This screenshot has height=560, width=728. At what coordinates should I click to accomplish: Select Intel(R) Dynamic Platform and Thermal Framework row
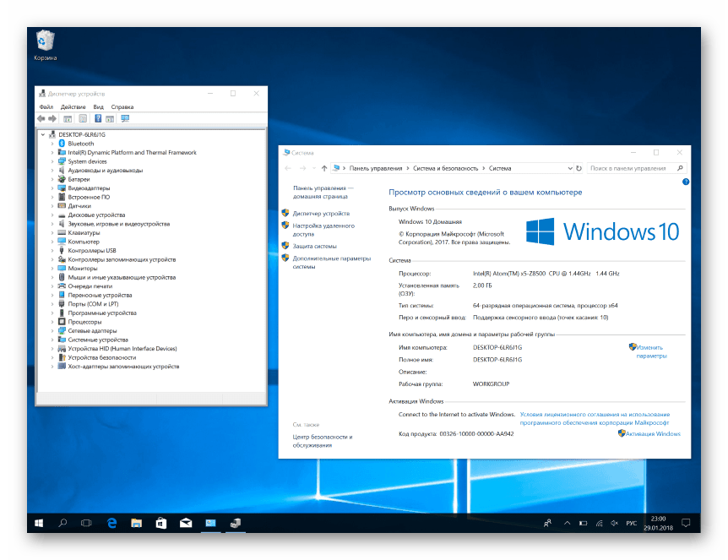tap(132, 152)
